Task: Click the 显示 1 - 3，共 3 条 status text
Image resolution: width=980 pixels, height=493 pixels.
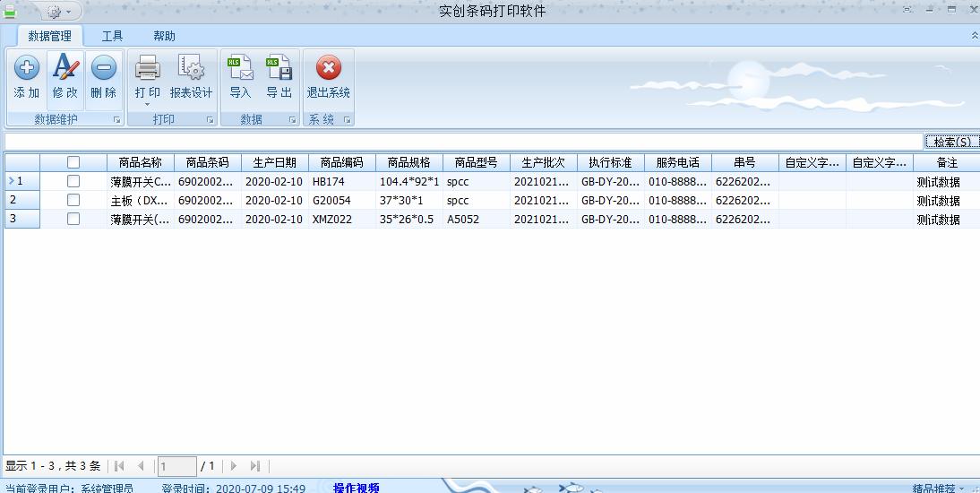Action: (x=53, y=465)
